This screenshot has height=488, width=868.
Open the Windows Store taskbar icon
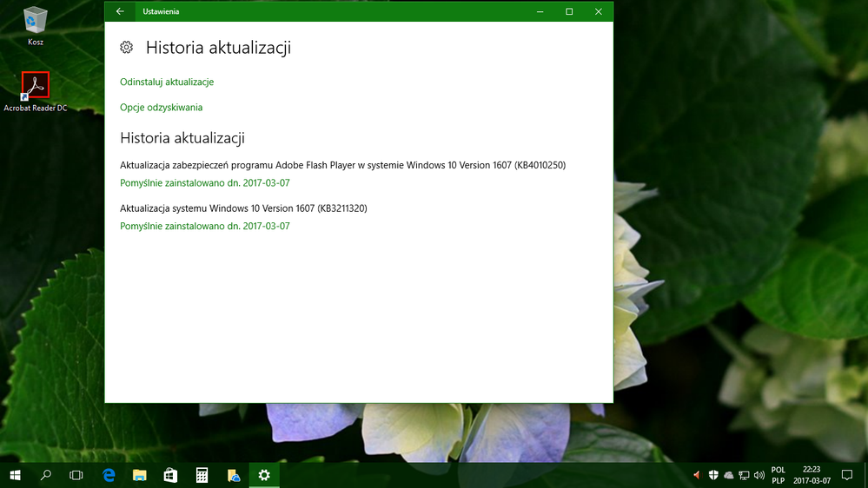170,475
